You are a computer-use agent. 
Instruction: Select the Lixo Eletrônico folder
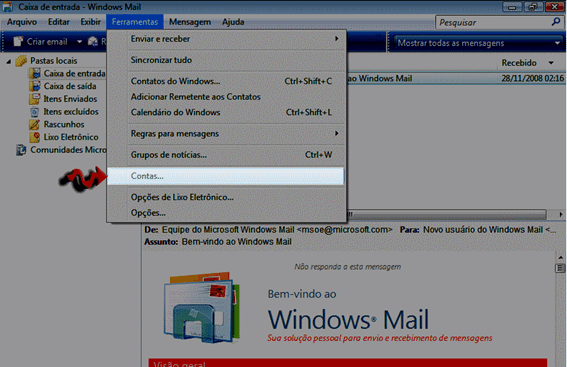[x=71, y=137]
